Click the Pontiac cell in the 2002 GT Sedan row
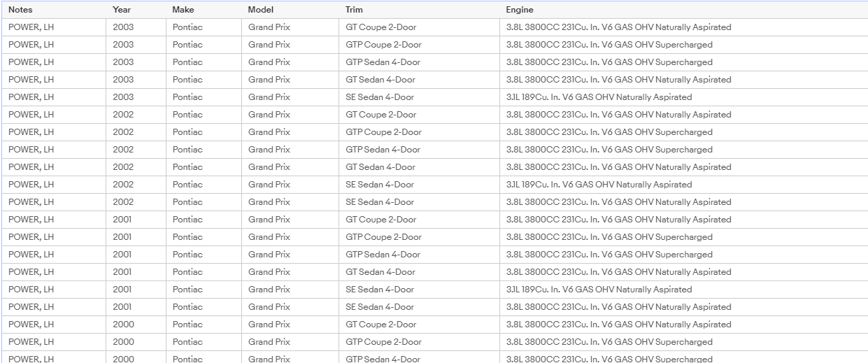Image resolution: width=868 pixels, height=363 pixels. pos(204,167)
